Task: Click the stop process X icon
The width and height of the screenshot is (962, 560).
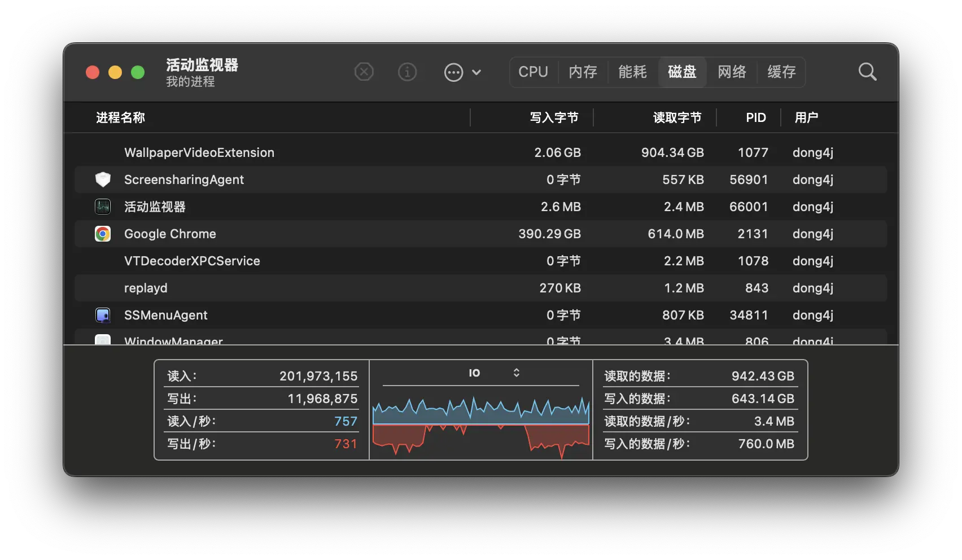Action: tap(364, 72)
